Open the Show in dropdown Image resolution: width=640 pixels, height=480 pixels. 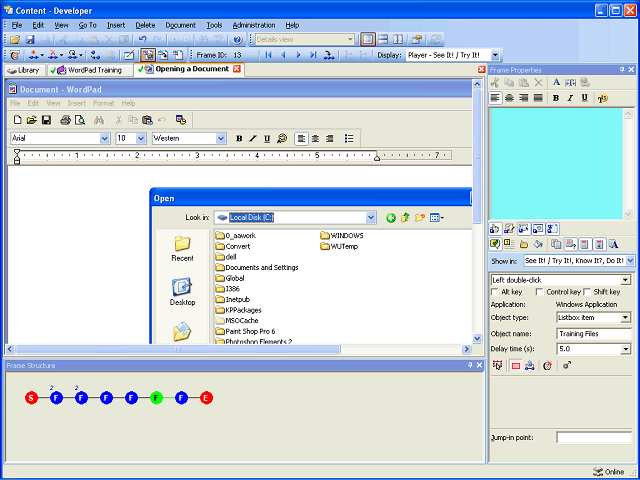[630, 260]
